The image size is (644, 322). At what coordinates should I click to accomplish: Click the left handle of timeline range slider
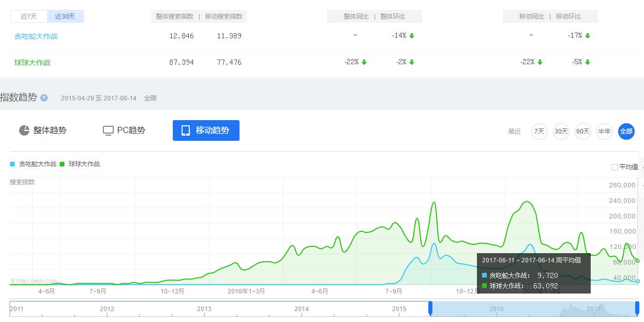tap(430, 308)
